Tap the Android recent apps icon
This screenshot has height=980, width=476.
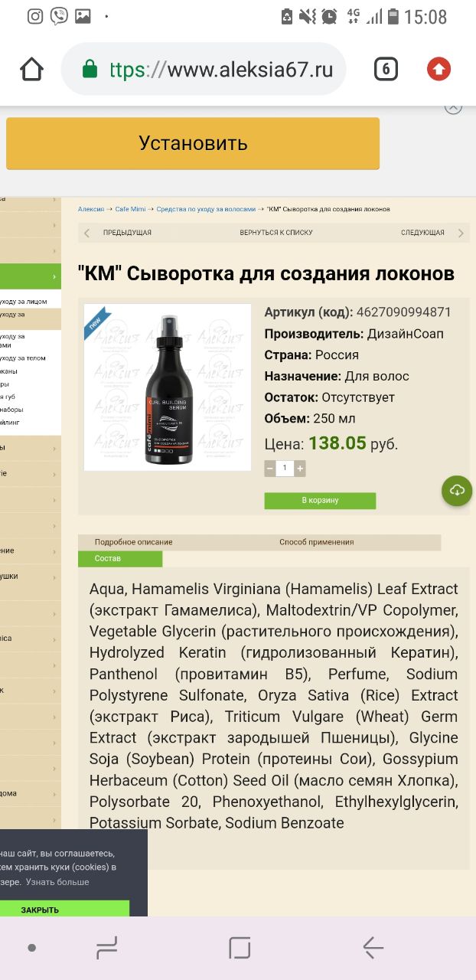coord(107,948)
